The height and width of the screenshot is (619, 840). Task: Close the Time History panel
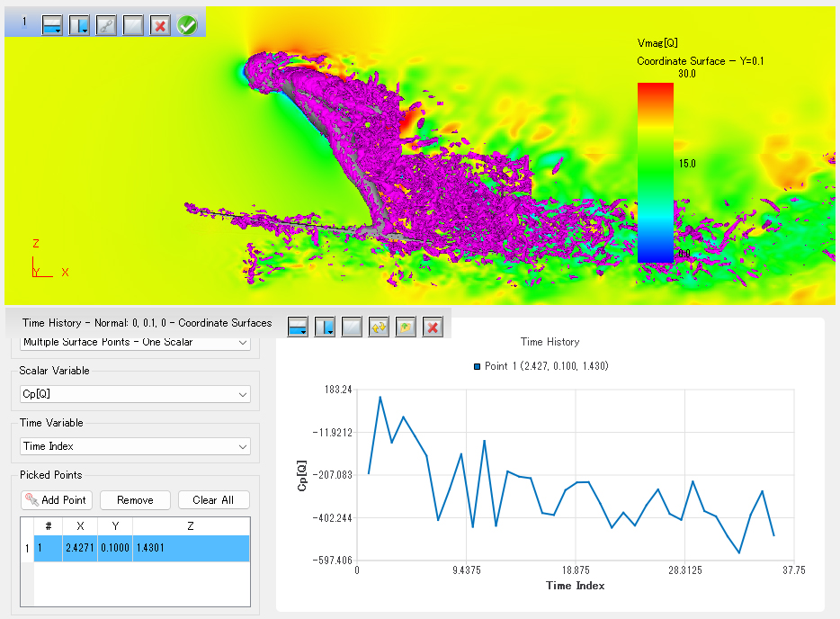(433, 327)
